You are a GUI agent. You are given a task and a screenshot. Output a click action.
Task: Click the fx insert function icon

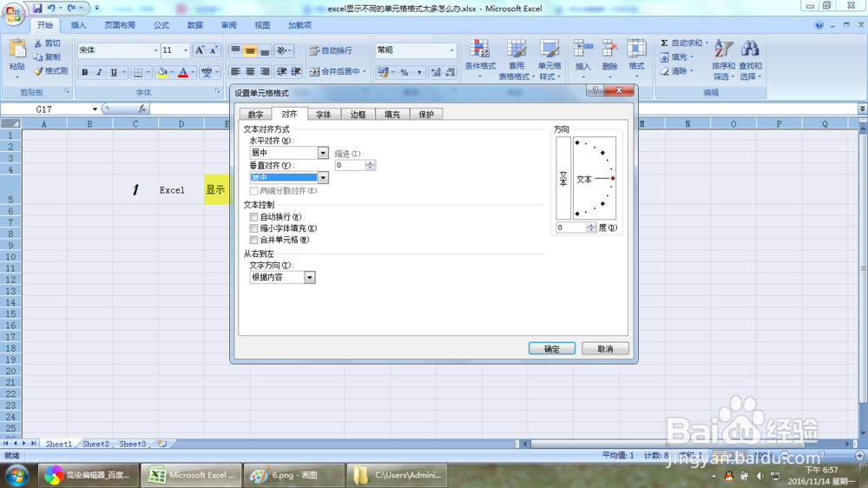click(x=142, y=109)
